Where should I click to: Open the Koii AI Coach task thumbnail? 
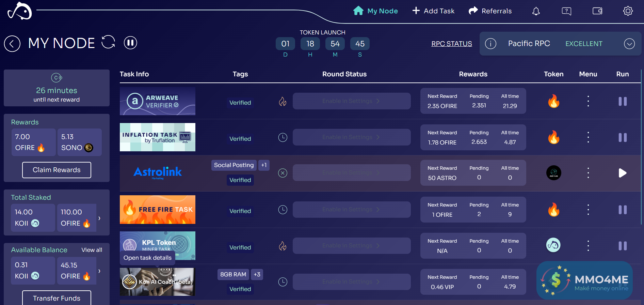[x=158, y=282]
